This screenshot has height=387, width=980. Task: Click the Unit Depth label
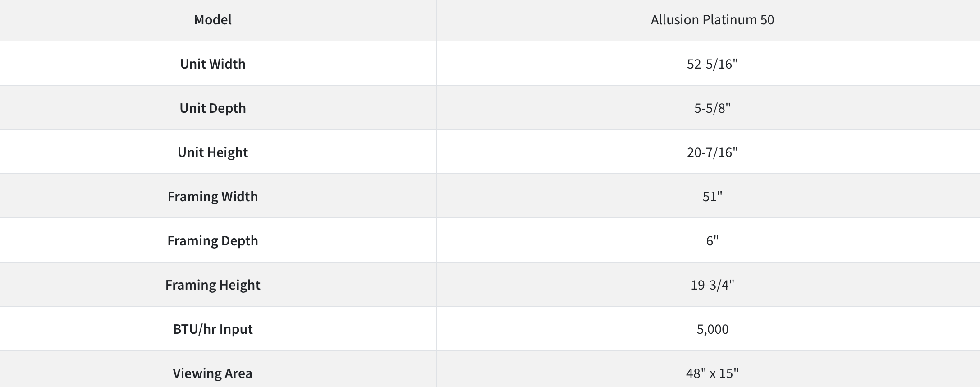pyautogui.click(x=213, y=108)
